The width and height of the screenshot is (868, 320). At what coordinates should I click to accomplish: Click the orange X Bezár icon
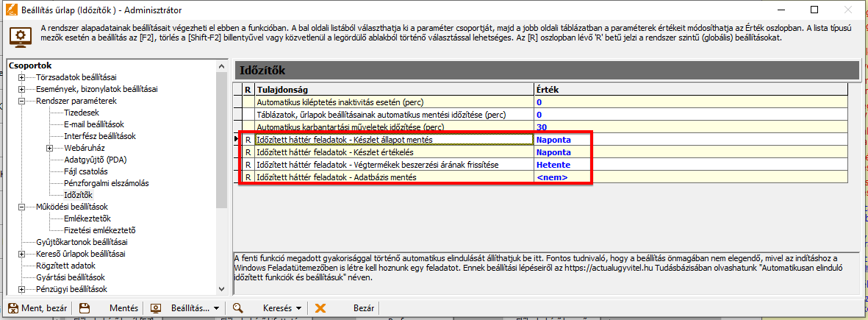click(x=320, y=308)
